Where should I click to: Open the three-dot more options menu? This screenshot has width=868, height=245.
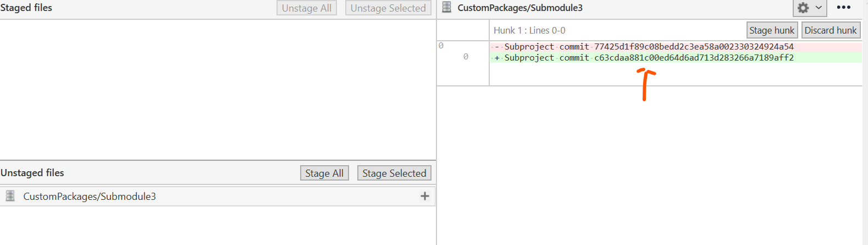[843, 8]
